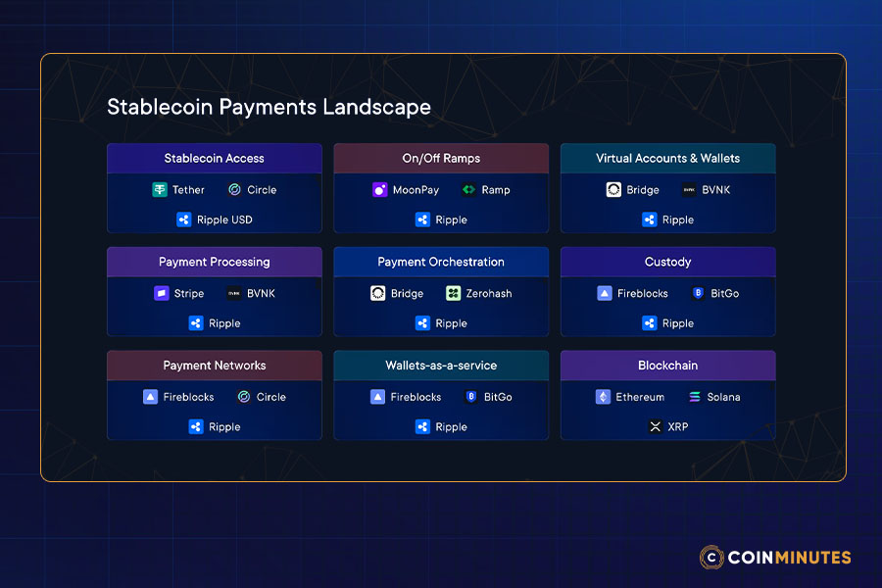Click the XRP icon under Blockchain

click(656, 427)
